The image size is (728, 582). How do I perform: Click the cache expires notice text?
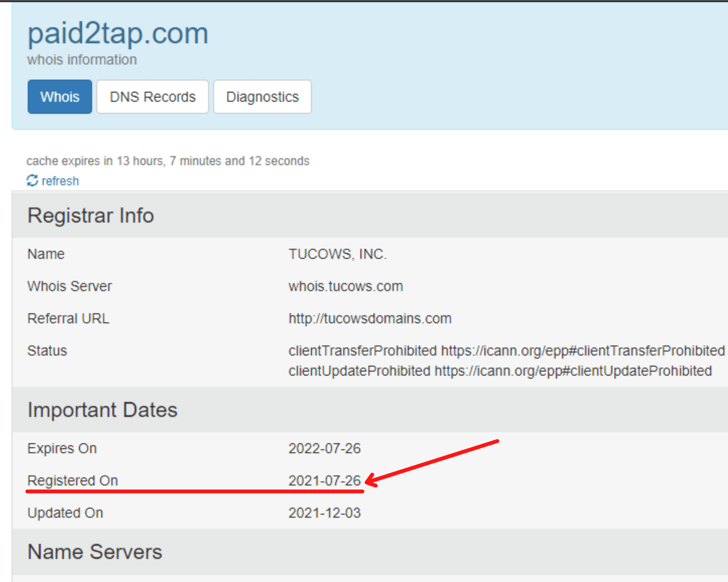pyautogui.click(x=168, y=161)
